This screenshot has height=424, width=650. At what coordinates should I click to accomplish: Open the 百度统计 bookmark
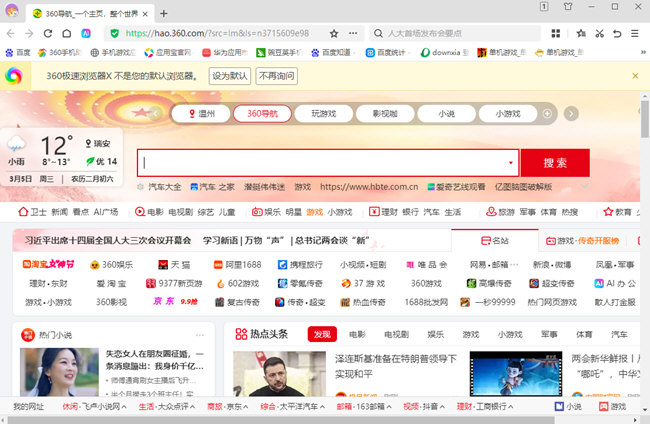click(x=386, y=53)
